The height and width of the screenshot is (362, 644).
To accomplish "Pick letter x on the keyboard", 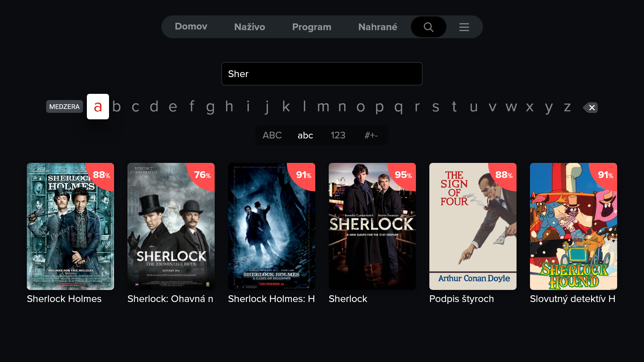I will click(x=530, y=107).
